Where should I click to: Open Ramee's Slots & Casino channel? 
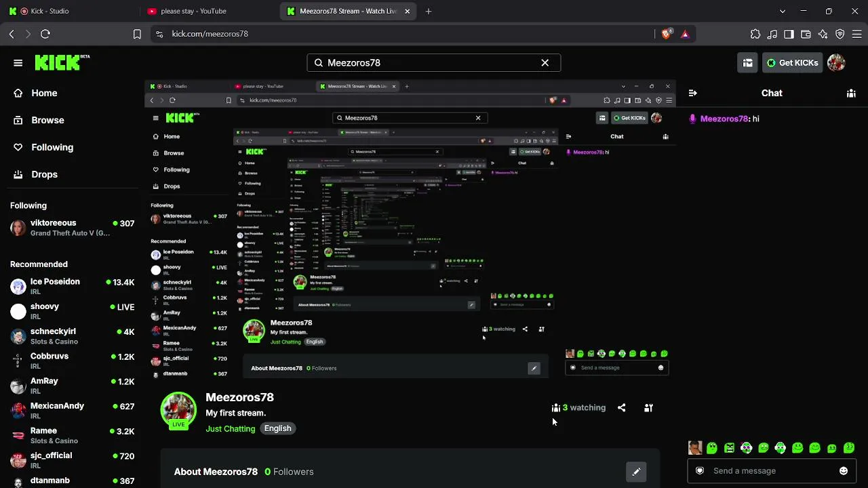(x=72, y=435)
